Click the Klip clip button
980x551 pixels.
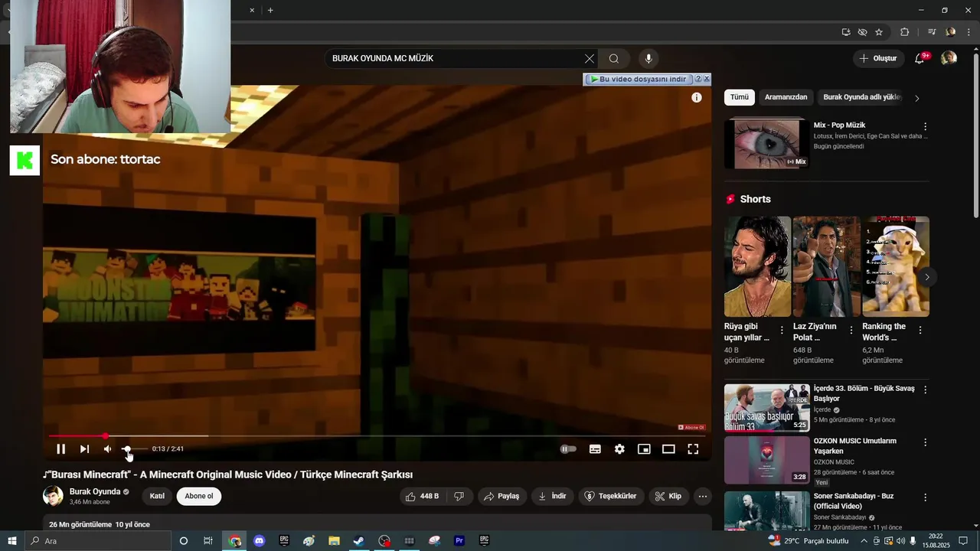pyautogui.click(x=668, y=496)
